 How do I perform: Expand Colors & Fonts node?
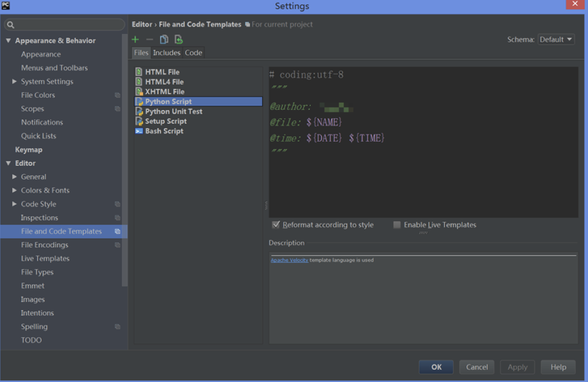pos(14,190)
